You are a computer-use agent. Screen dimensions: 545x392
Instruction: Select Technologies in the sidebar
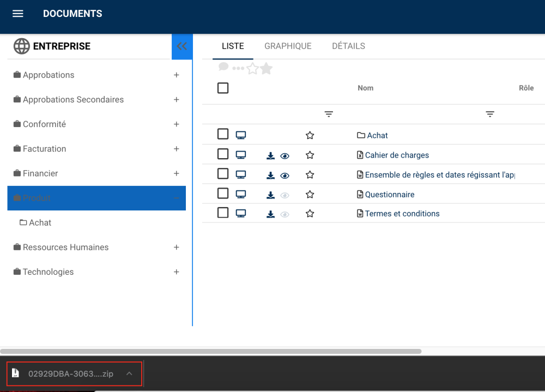[x=49, y=272]
